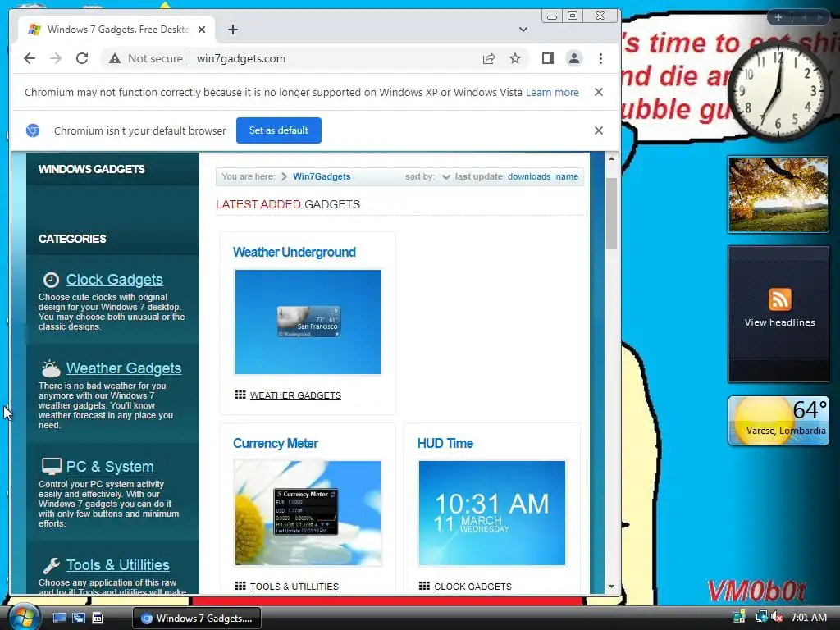
Task: Share this page via the share icon
Action: (x=489, y=58)
